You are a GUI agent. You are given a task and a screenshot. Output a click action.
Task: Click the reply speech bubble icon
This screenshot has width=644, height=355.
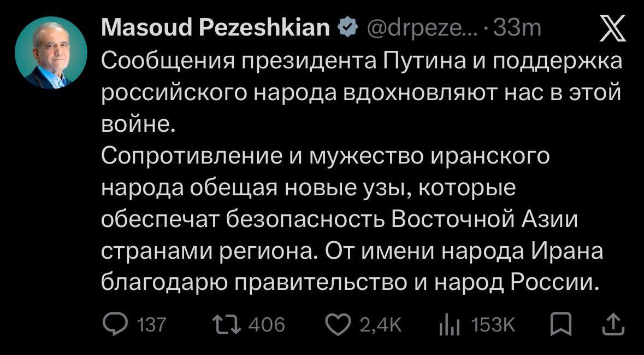pyautogui.click(x=114, y=325)
